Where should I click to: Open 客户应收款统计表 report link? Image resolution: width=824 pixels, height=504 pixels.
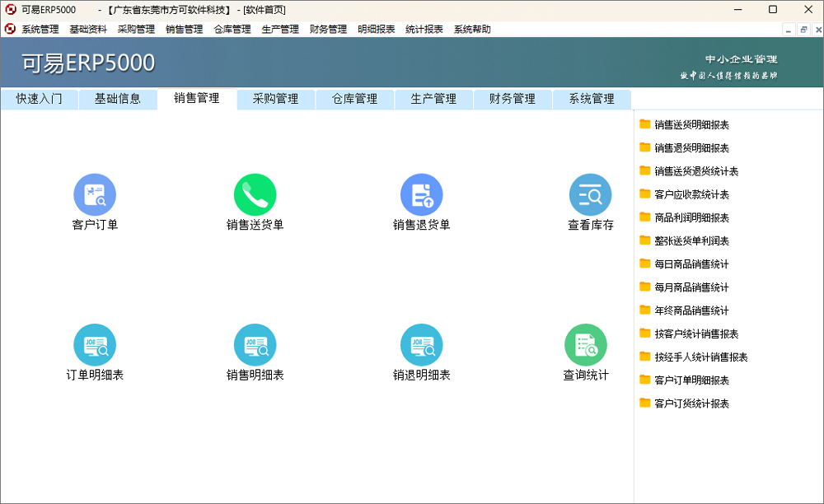pos(691,194)
